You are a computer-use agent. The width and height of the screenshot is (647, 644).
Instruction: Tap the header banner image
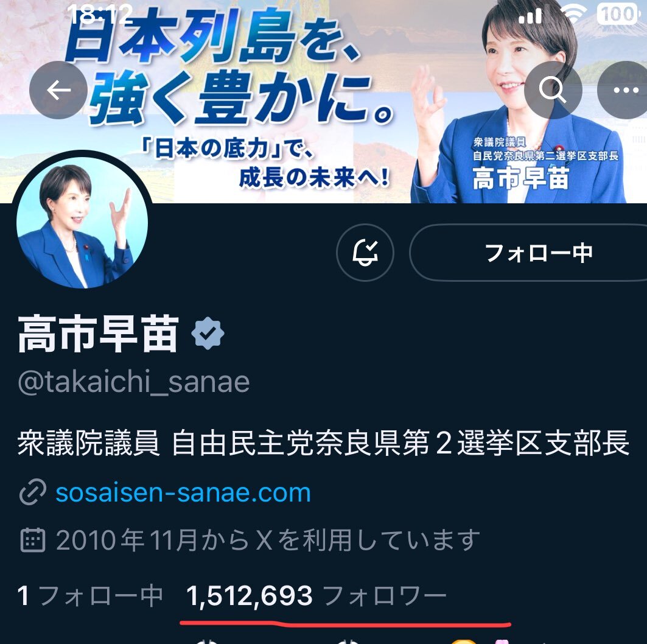click(x=324, y=102)
